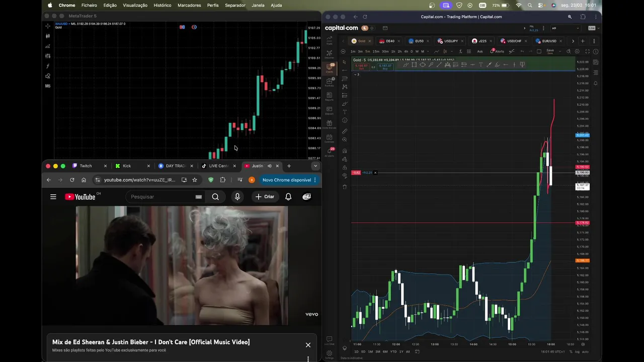644x362 pixels.
Task: Open the Histórico menu in menu bar
Action: 162,5
